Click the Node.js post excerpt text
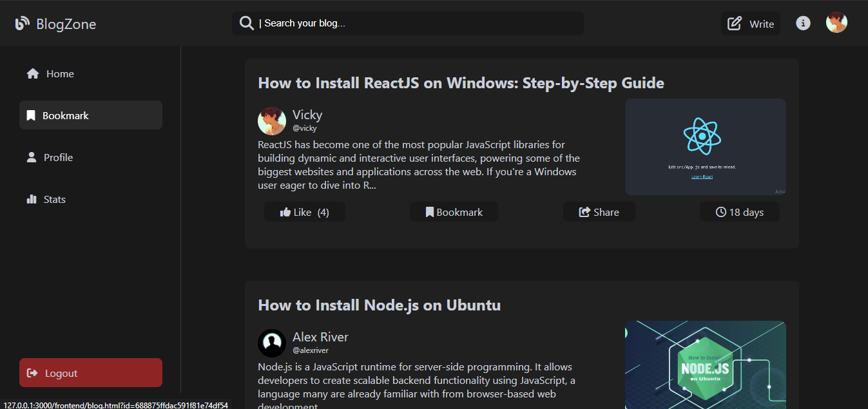868x409 pixels. tap(417, 385)
